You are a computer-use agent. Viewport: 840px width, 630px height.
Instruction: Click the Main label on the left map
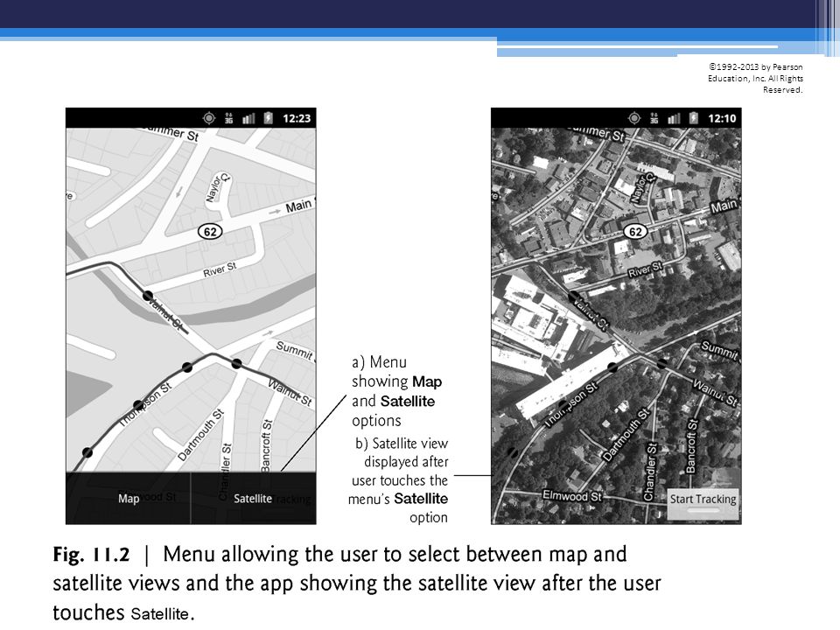[x=299, y=205]
